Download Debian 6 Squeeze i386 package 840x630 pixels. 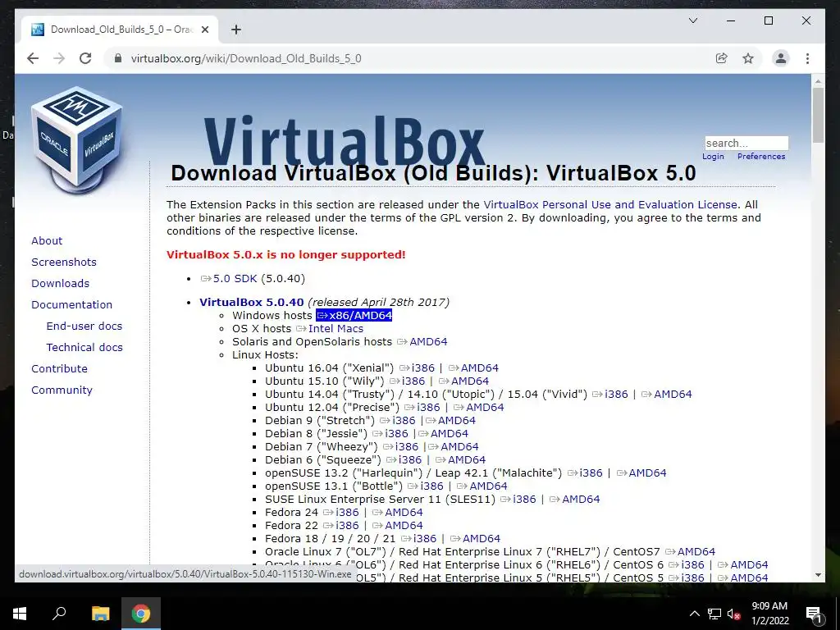tap(404, 459)
